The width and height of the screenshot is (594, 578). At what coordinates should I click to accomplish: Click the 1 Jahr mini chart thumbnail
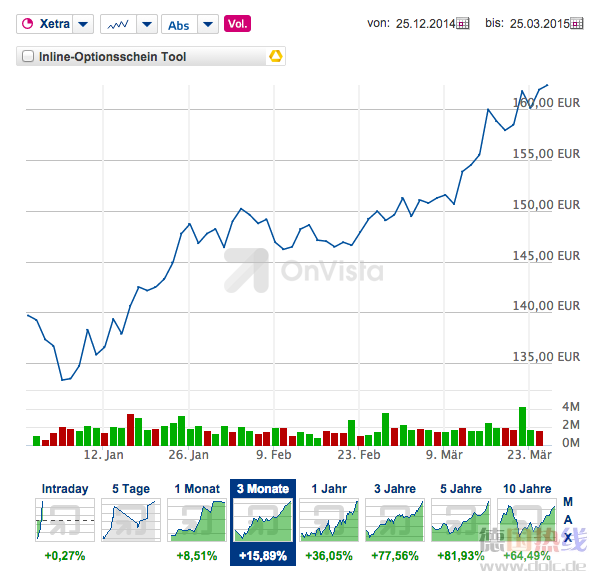pyautogui.click(x=329, y=520)
